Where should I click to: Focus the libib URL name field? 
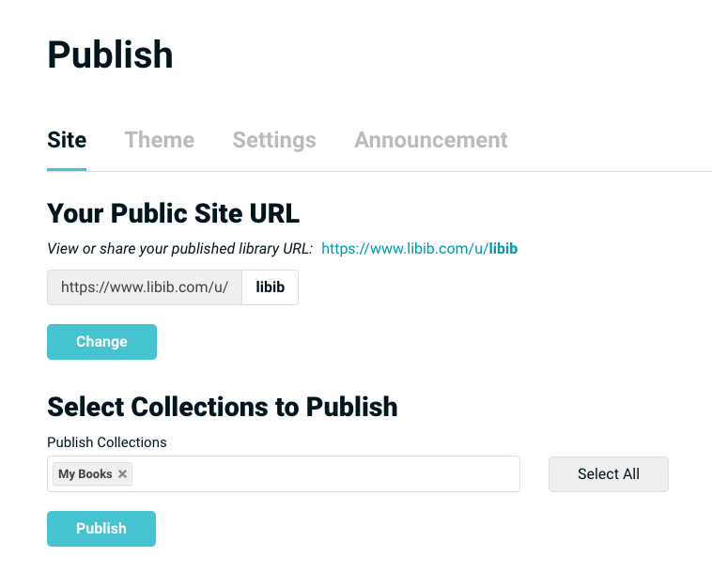pyautogui.click(x=271, y=287)
